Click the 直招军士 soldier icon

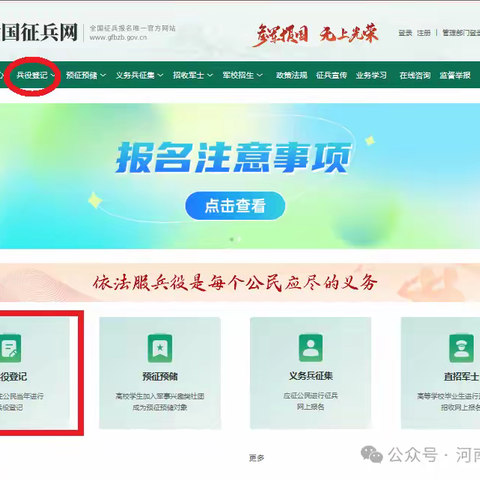pos(461,348)
